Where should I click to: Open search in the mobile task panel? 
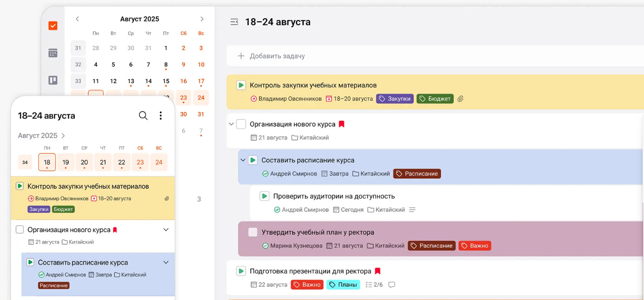coord(143,115)
